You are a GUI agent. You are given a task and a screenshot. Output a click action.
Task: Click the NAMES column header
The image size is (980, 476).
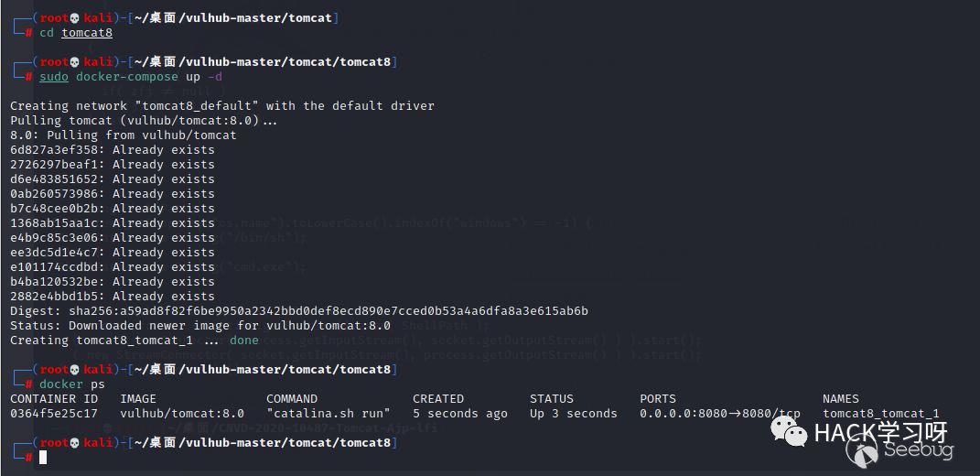click(x=841, y=398)
